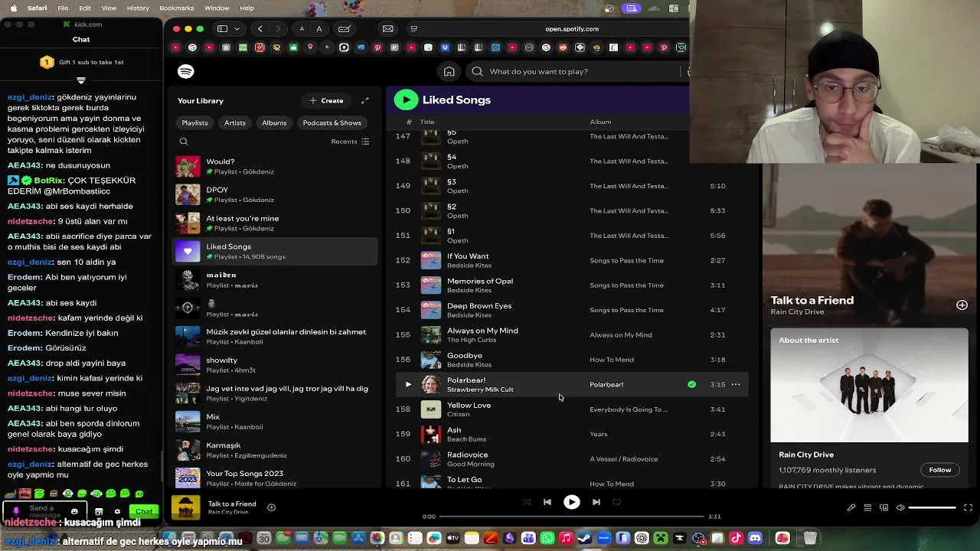Open the Bookmarks menu

(x=177, y=8)
